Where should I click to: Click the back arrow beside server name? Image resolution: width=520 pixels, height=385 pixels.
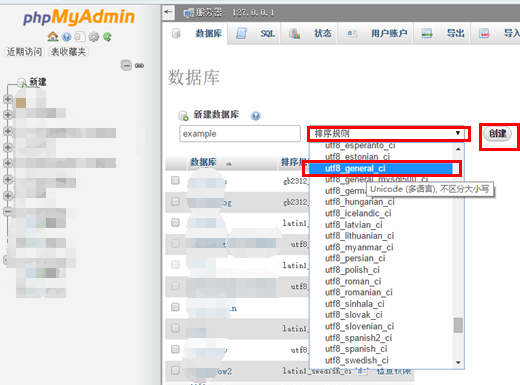click(168, 12)
